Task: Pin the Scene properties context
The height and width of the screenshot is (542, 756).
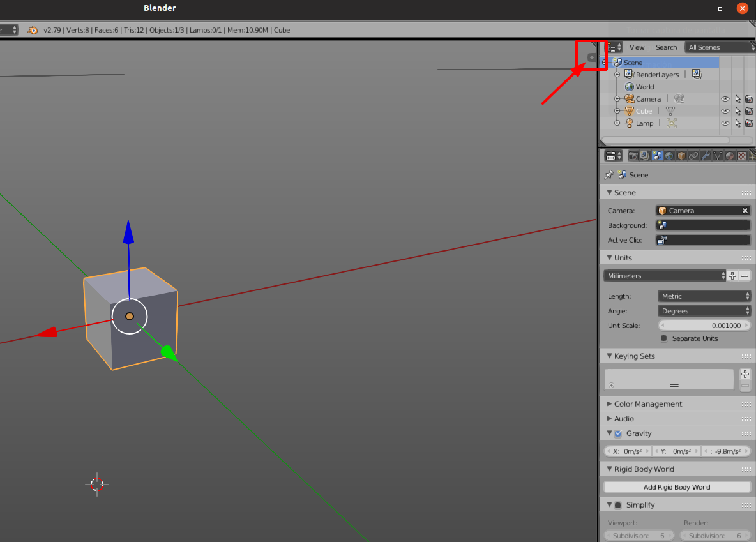Action: (609, 175)
